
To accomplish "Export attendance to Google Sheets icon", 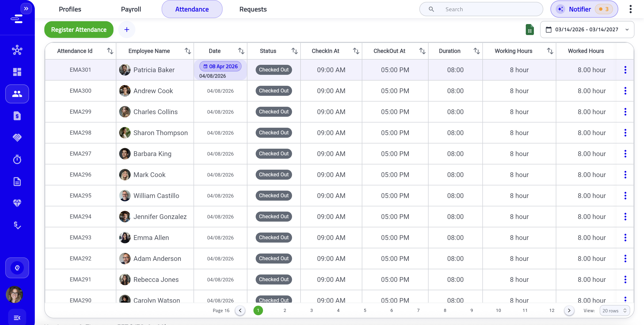I will click(530, 30).
